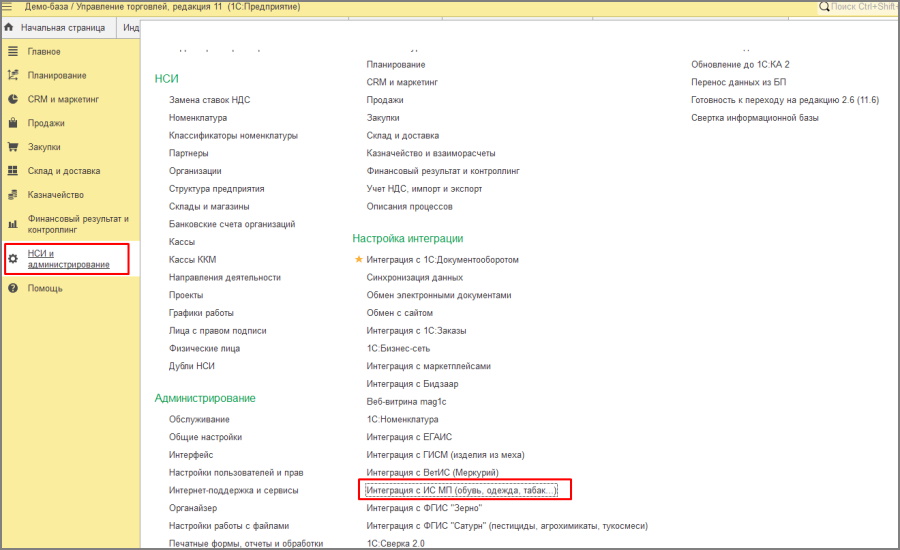Click the Главное section list icon
The width and height of the screenshot is (900, 550).
point(13,51)
